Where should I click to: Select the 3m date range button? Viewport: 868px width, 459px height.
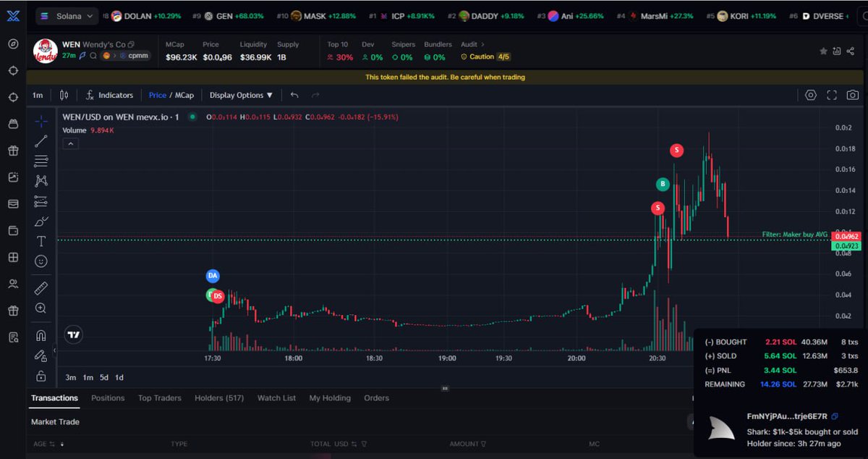[x=71, y=377]
